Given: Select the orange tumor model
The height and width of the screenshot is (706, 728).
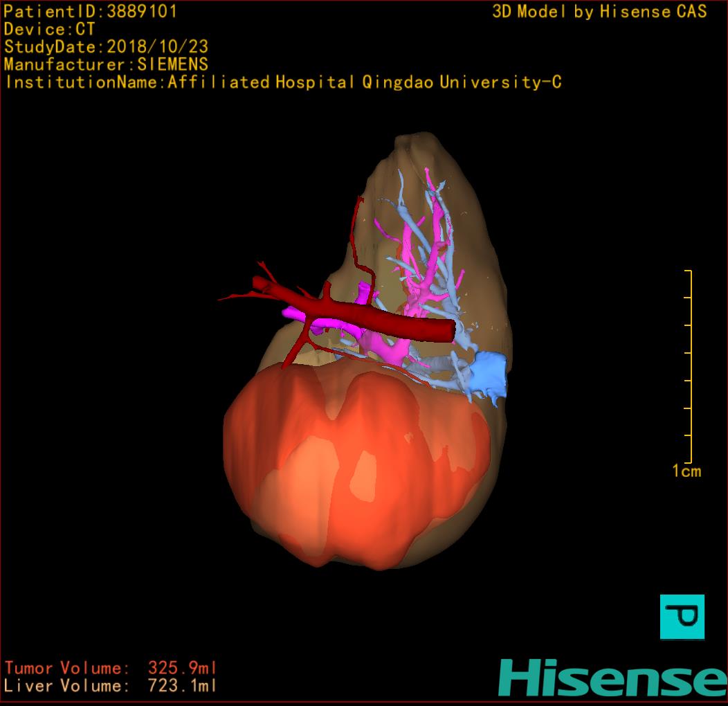Looking at the screenshot, I should click(355, 467).
